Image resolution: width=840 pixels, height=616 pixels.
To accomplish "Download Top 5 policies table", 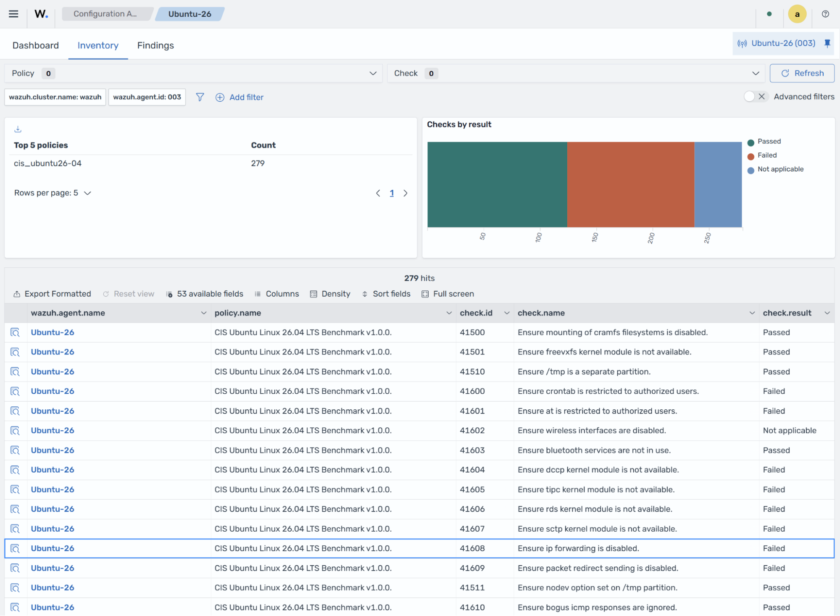I will click(18, 129).
